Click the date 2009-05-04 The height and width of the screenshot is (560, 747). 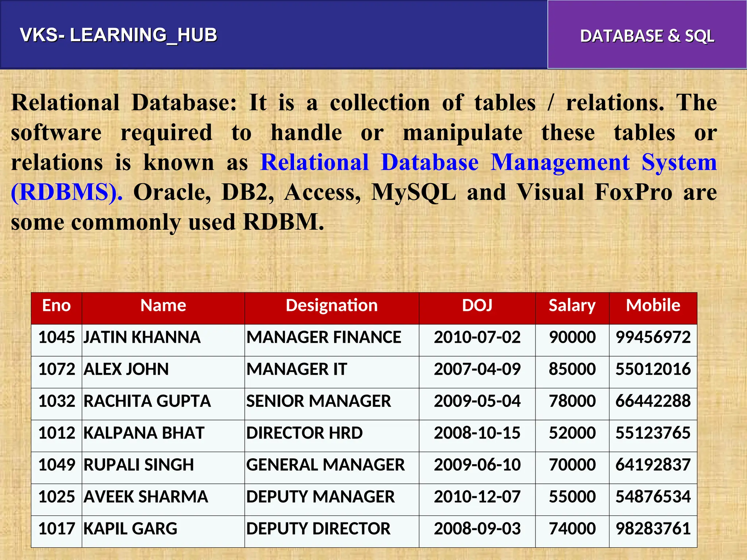click(x=477, y=401)
